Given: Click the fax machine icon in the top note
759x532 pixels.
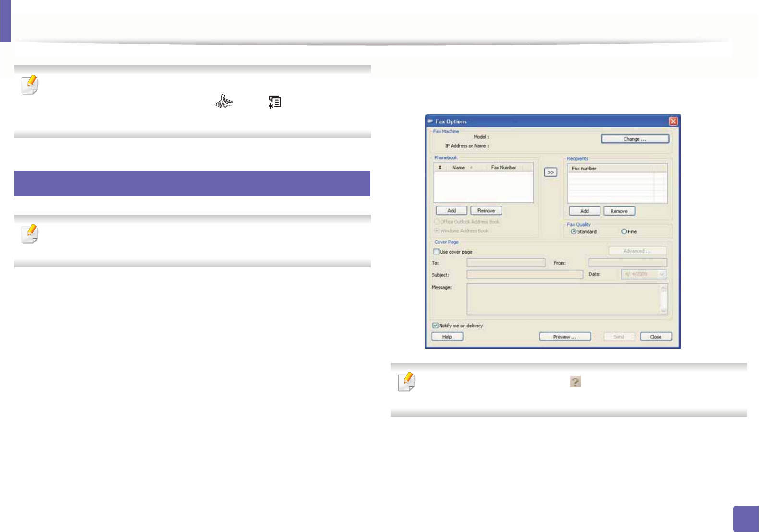Looking at the screenshot, I should click(x=223, y=101).
